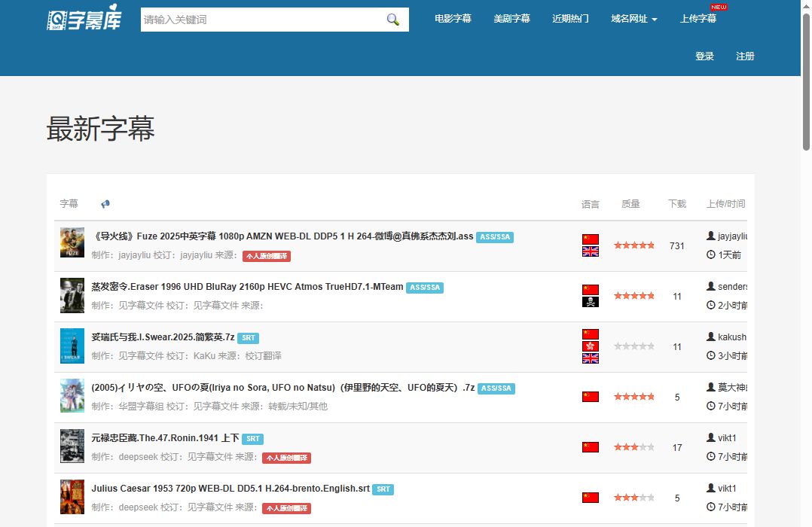Click the 下载 column header
The height and width of the screenshot is (527, 812).
click(x=677, y=204)
